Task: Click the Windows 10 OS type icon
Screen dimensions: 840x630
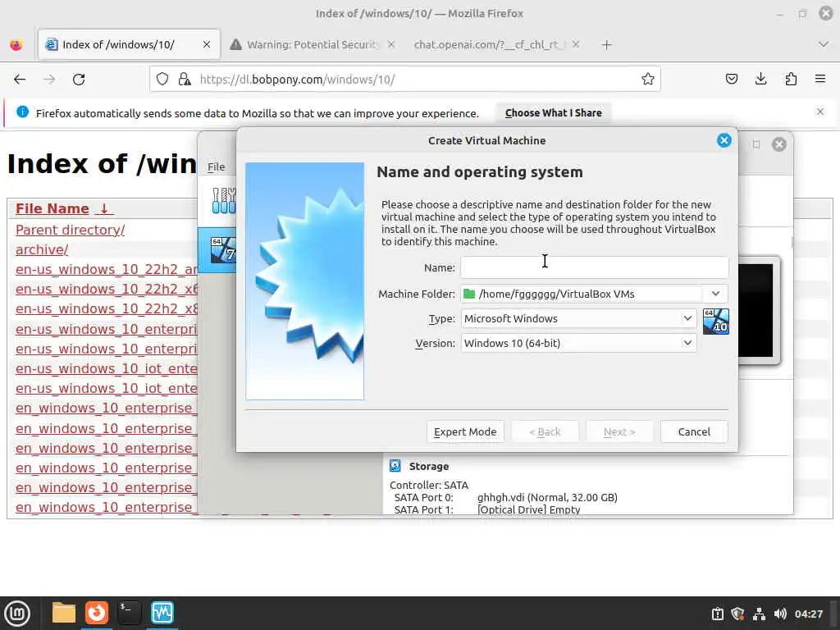Action: (715, 322)
